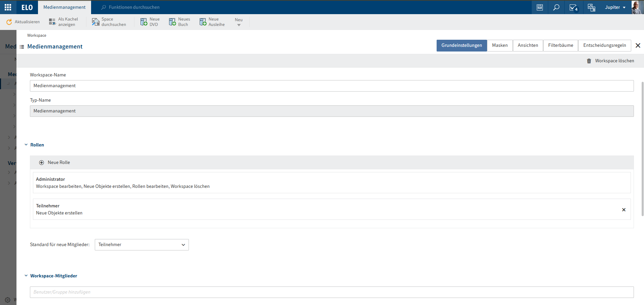The image size is (644, 305).
Task: Create a Neue DVD entry
Action: (144, 22)
